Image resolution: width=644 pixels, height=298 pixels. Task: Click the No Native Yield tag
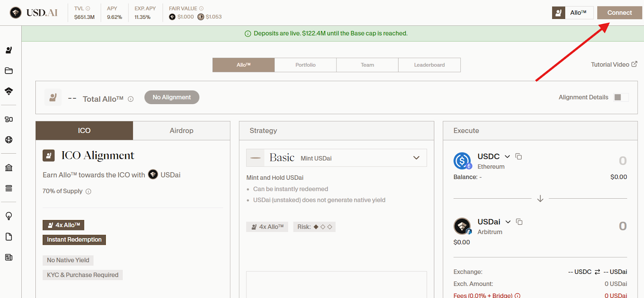pos(68,260)
